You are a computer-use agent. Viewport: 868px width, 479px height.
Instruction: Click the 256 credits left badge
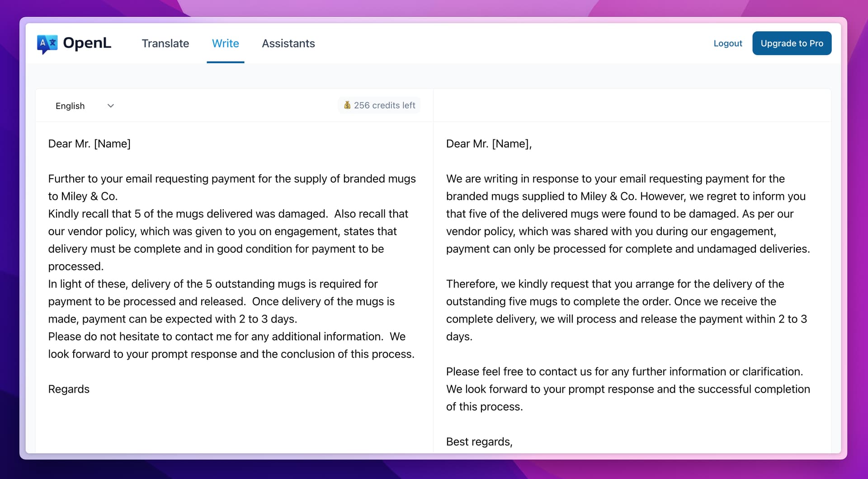pyautogui.click(x=384, y=105)
